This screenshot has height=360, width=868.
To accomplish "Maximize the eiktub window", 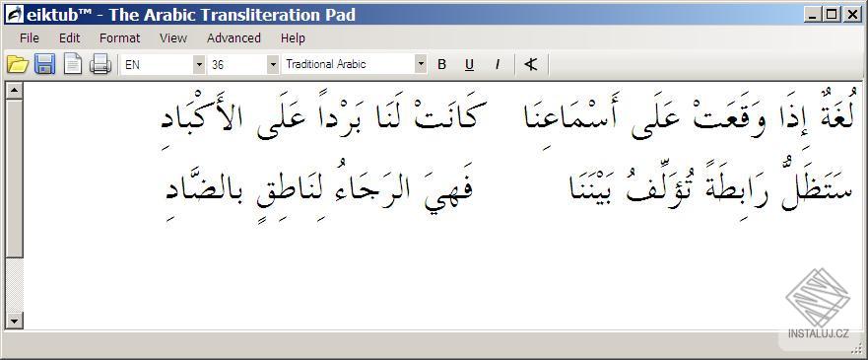I will [832, 15].
